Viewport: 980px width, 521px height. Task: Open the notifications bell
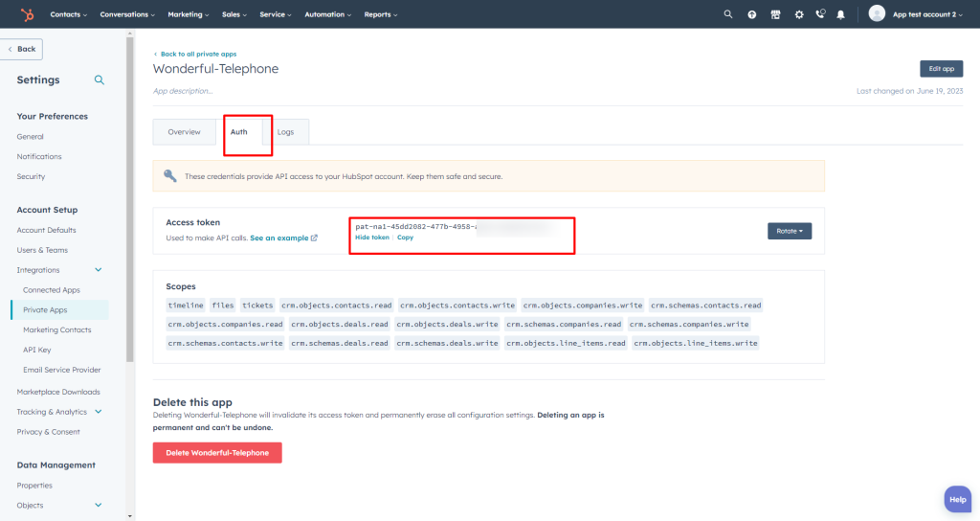(840, 14)
